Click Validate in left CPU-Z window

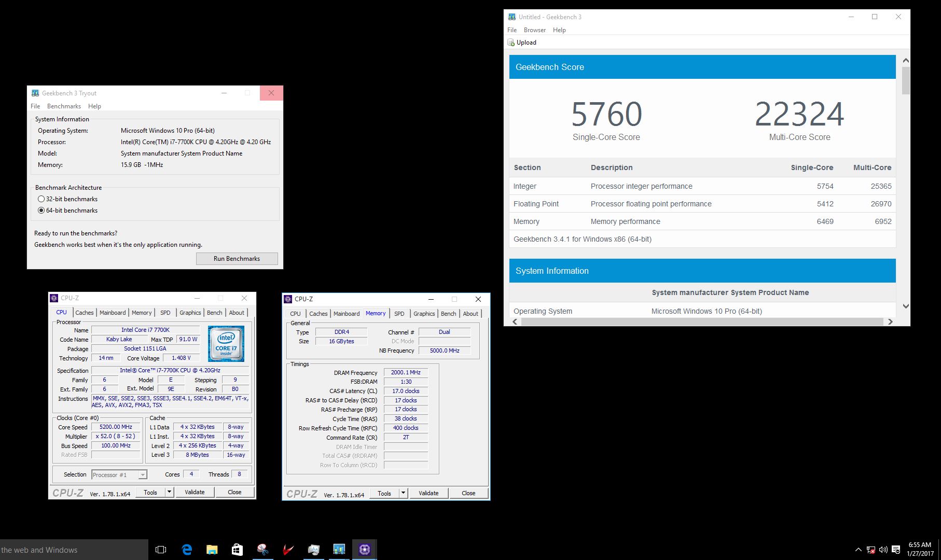click(x=195, y=492)
